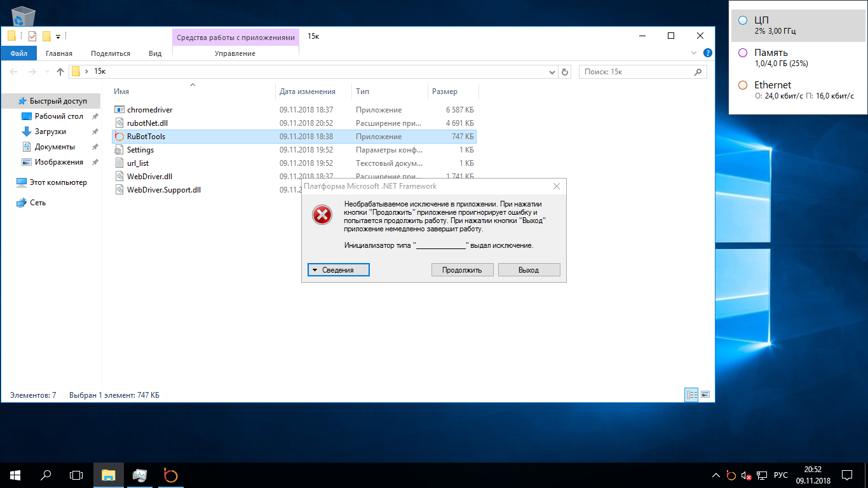
Task: Open the notification center icon
Action: point(846,475)
